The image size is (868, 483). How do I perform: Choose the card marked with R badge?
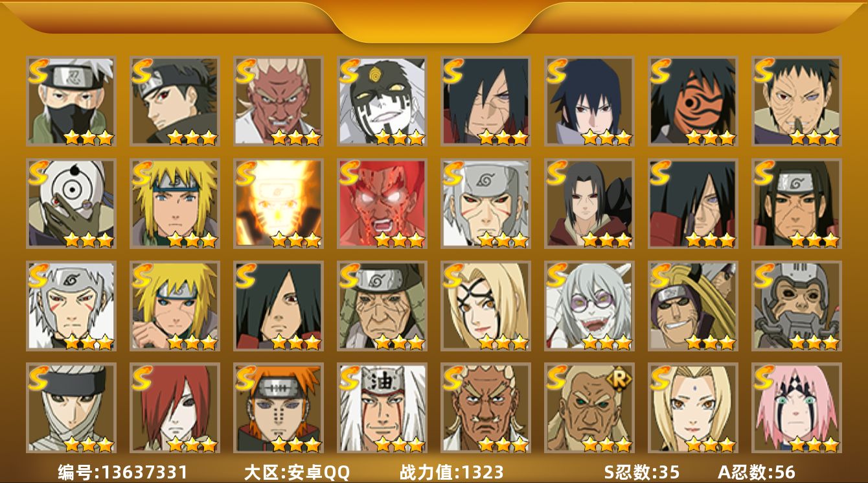589,408
